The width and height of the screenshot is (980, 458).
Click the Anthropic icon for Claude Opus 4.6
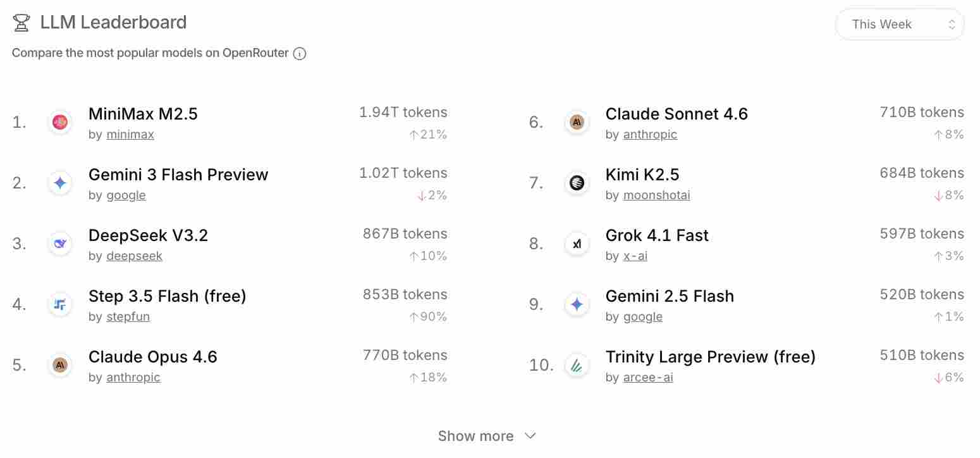click(x=60, y=365)
